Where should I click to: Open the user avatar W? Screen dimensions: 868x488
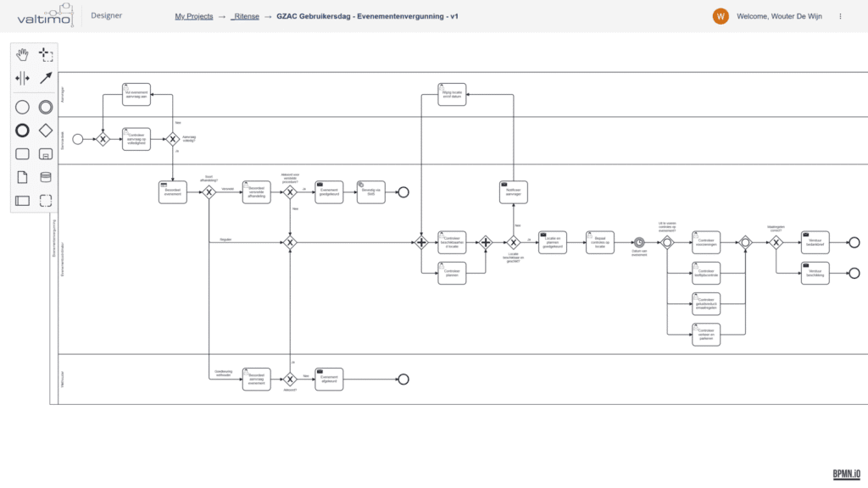(721, 16)
